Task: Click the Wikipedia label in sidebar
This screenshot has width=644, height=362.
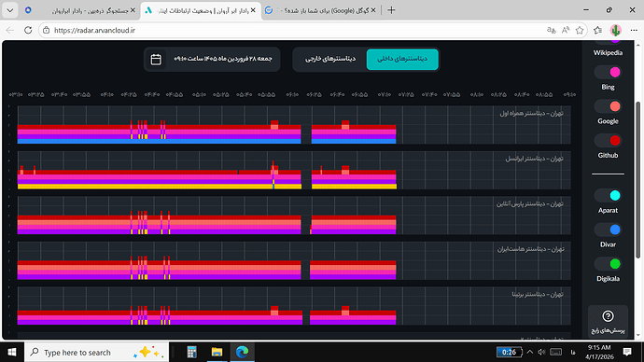Action: point(608,53)
